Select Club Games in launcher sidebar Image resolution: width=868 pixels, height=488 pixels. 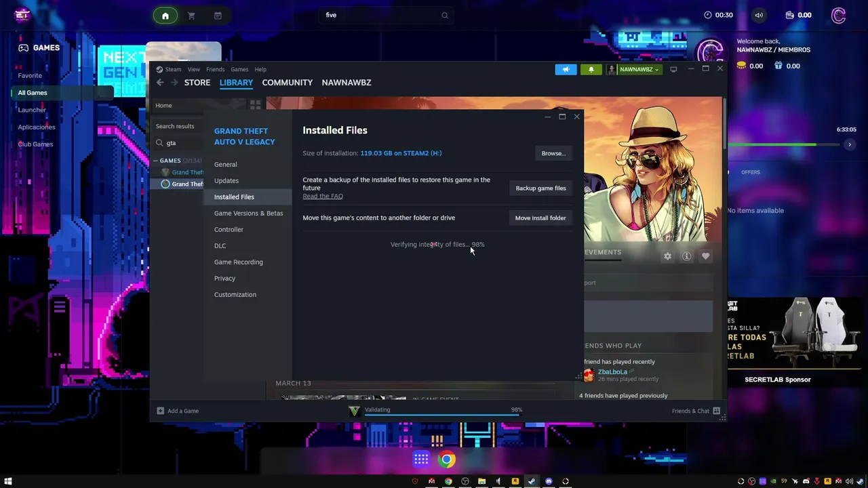(x=35, y=144)
